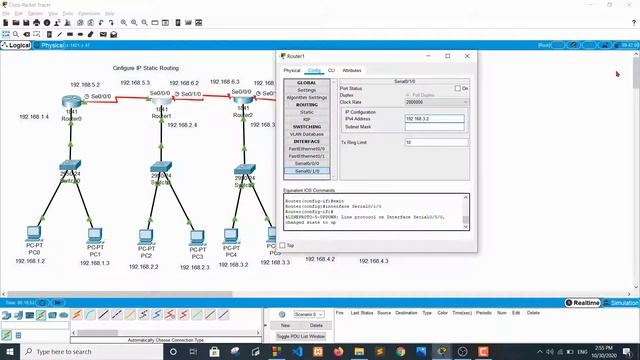The width and height of the screenshot is (640, 360).
Task: Click the Undo arrow icon
Action: pyautogui.click(x=101, y=23)
